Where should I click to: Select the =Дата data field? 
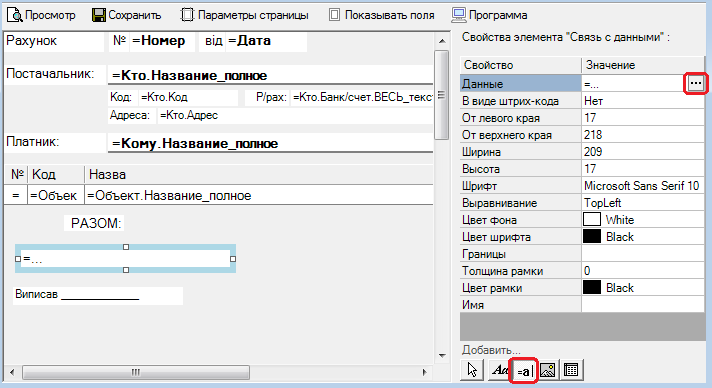tap(266, 41)
